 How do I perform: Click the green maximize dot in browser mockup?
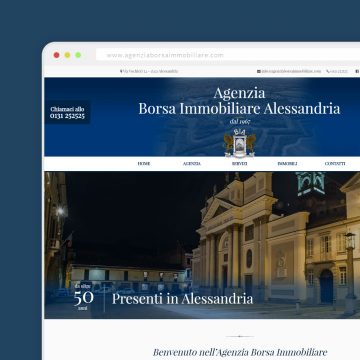click(78, 55)
